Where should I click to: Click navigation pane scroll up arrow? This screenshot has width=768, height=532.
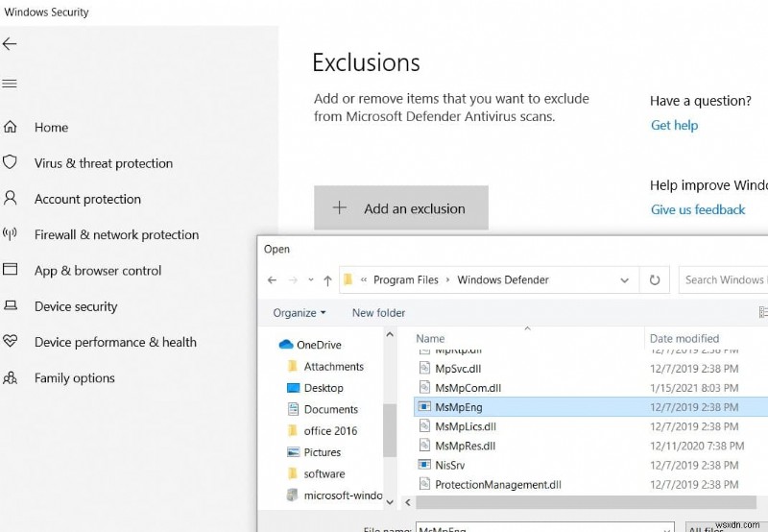pyautogui.click(x=390, y=334)
